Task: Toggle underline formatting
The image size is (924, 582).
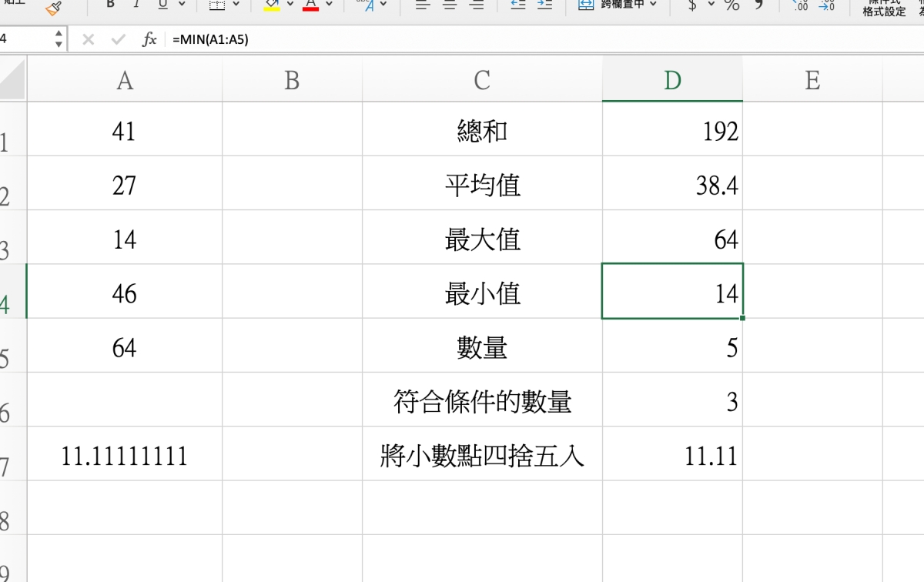Action: coord(162,5)
